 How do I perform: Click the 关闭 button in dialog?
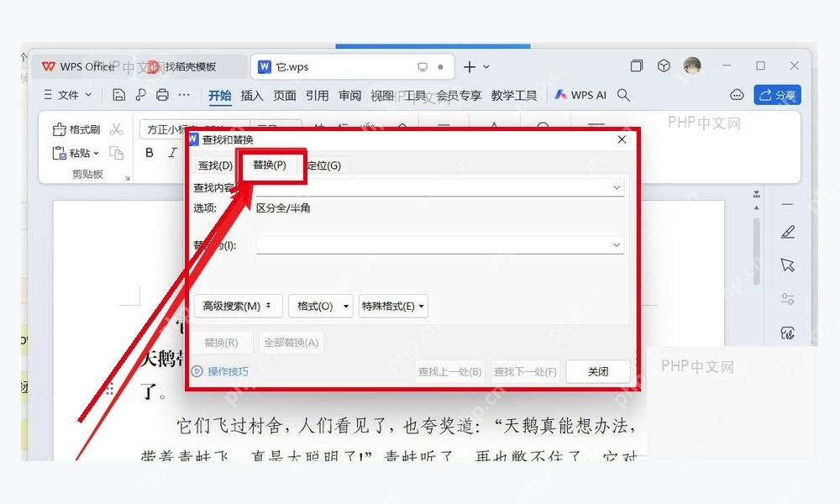(598, 372)
